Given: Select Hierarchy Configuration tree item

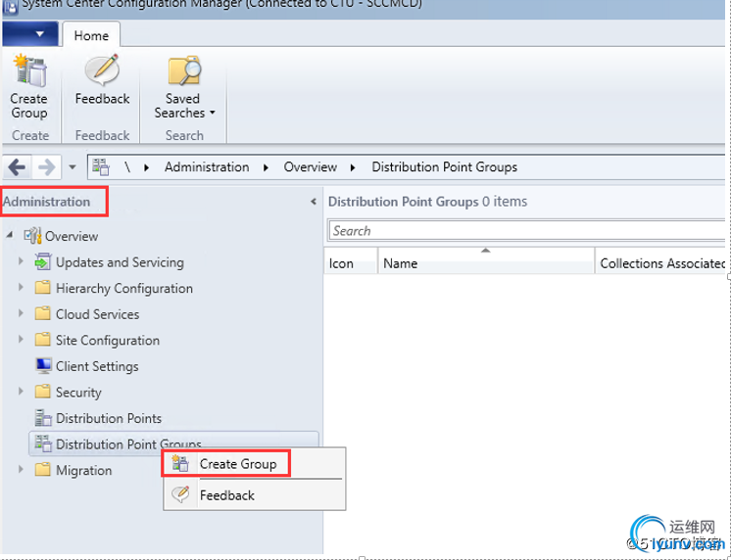Looking at the screenshot, I should [x=124, y=289].
